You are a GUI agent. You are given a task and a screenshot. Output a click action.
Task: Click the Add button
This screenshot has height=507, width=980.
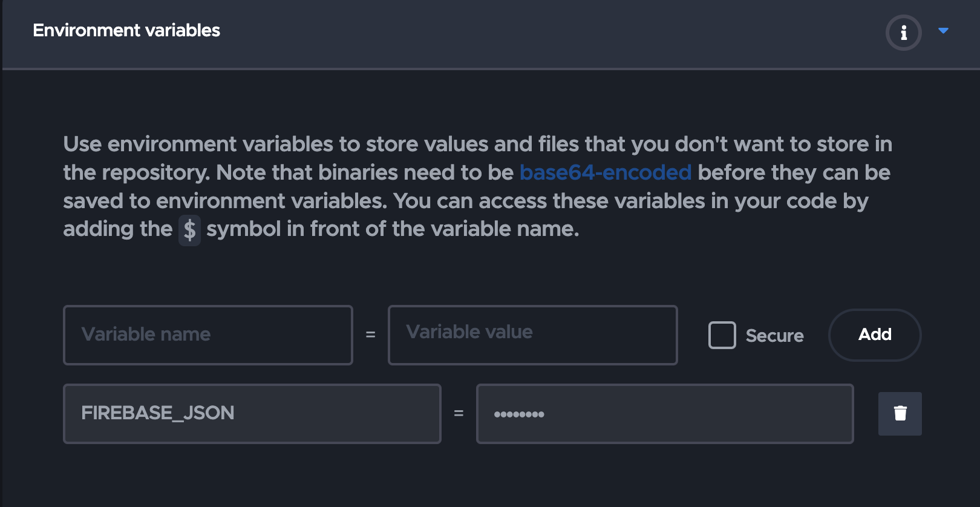click(x=875, y=335)
